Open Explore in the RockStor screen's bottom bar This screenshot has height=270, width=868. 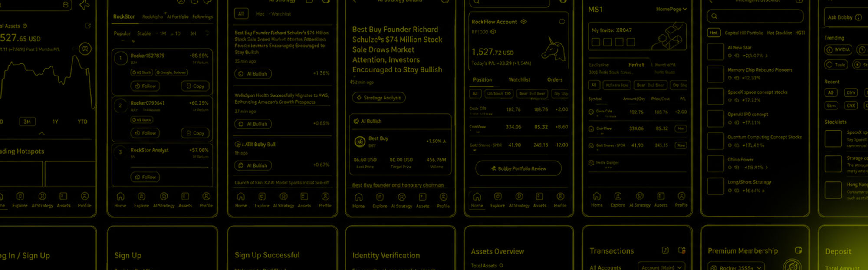141,200
